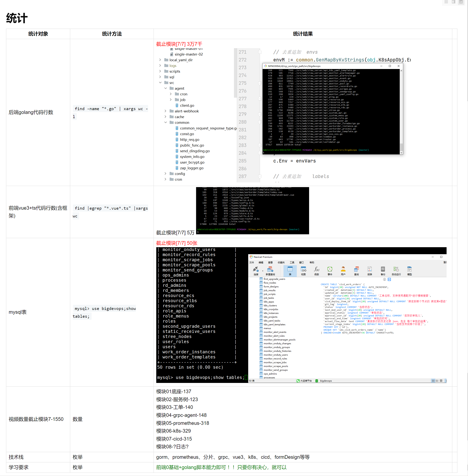468x476 pixels.
Task: Click the k8s_clusters table entry
Action: [x=270, y=305]
